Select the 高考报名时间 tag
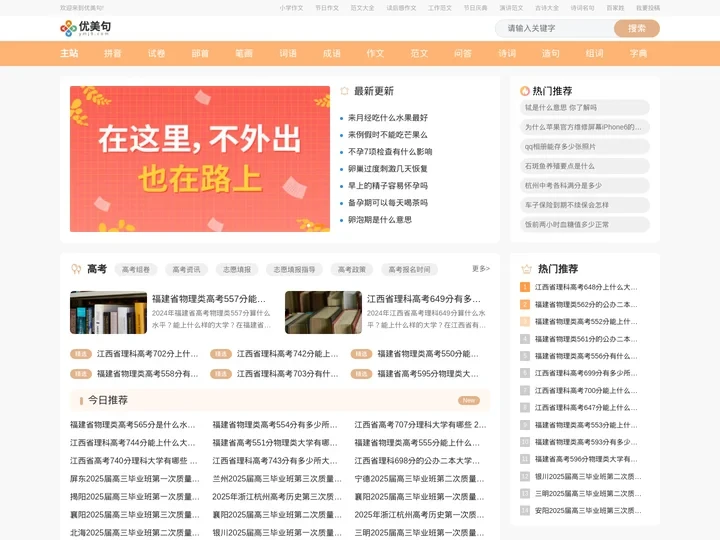This screenshot has width=720, height=540. tap(409, 270)
